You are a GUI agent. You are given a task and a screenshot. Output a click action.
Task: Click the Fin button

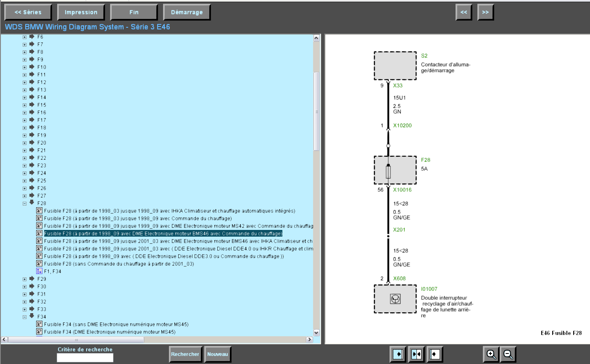[x=134, y=12]
